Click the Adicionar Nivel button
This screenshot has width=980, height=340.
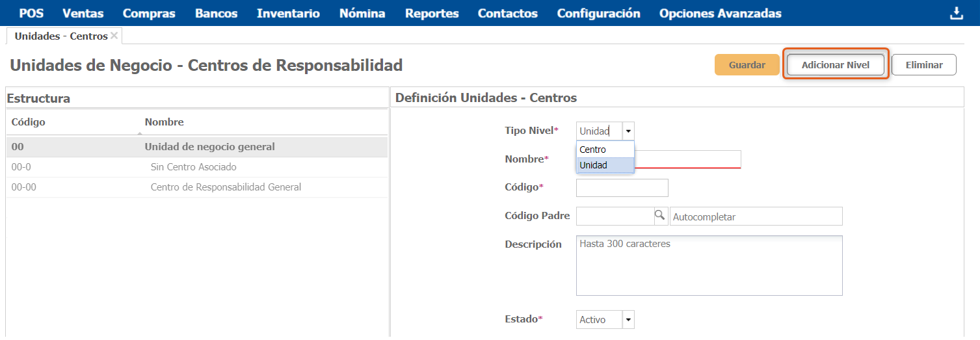click(x=836, y=65)
